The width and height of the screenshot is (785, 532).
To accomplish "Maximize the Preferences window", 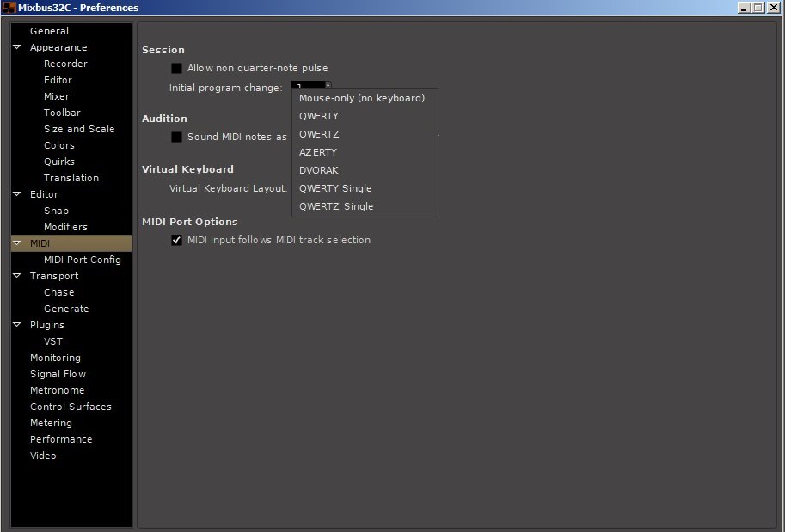I will point(758,8).
